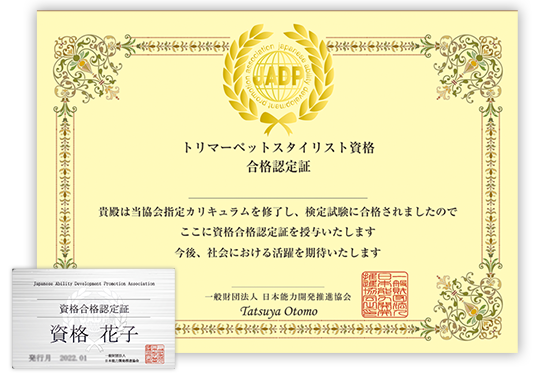This screenshot has width=534, height=388.
Task: Click the name 資格 花子 on card
Action: click(94, 333)
